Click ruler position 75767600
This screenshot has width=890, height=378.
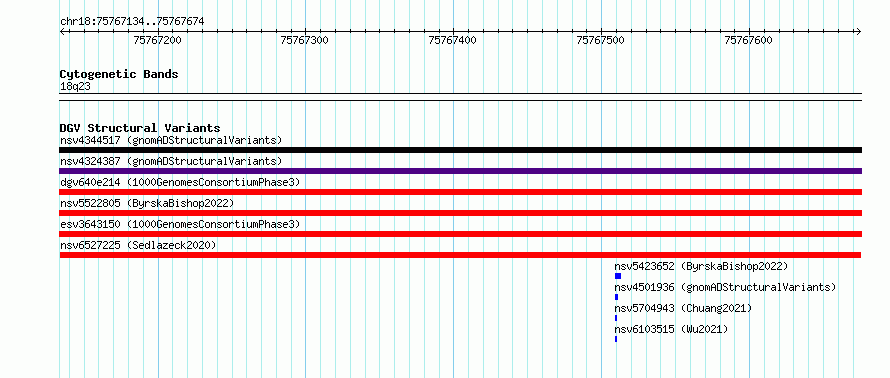tap(748, 40)
